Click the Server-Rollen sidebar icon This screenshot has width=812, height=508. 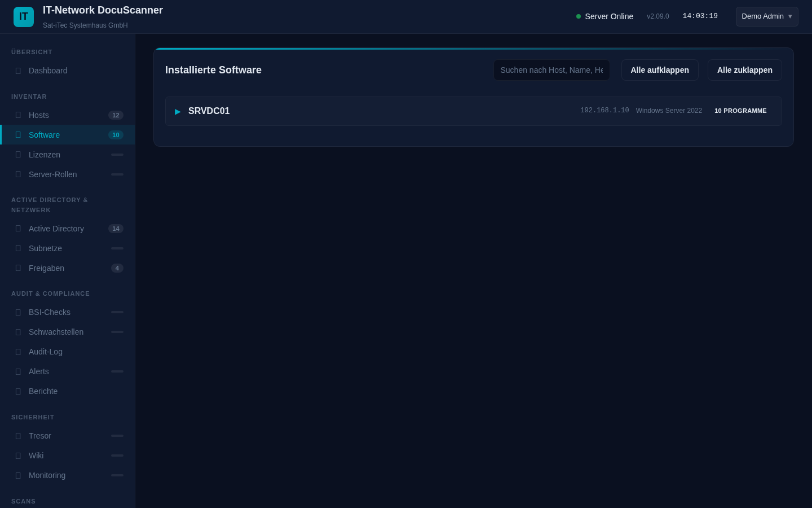click(x=18, y=174)
